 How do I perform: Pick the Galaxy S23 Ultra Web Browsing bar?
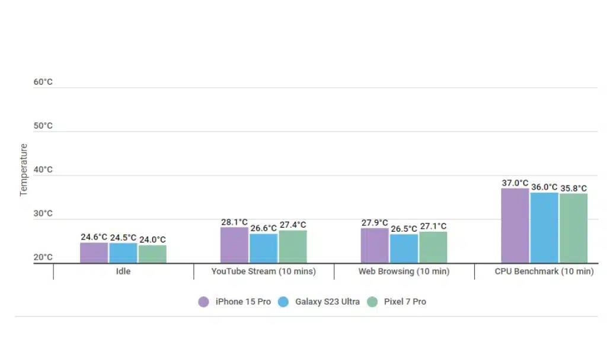coord(404,248)
